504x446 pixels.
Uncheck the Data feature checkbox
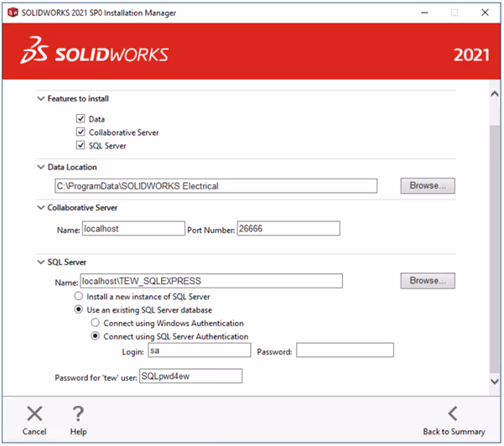pyautogui.click(x=81, y=118)
